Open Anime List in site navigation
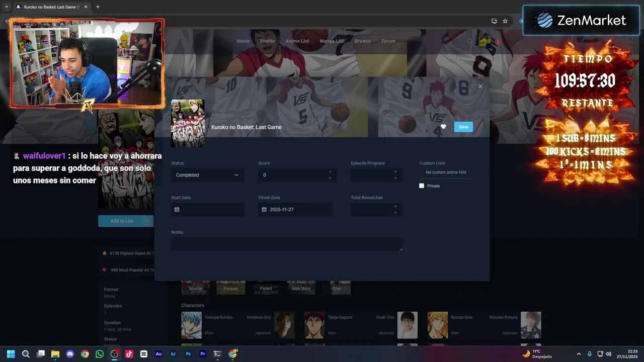 (297, 41)
